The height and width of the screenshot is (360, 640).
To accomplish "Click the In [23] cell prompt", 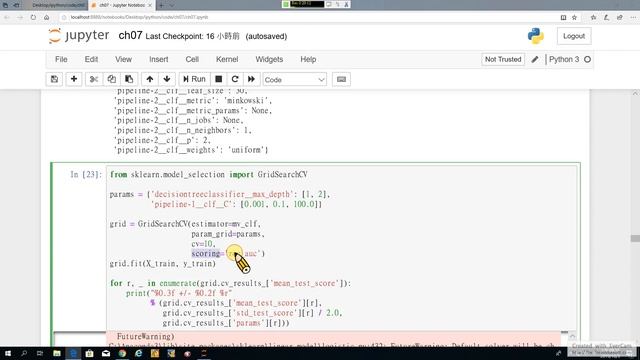I will point(86,175).
